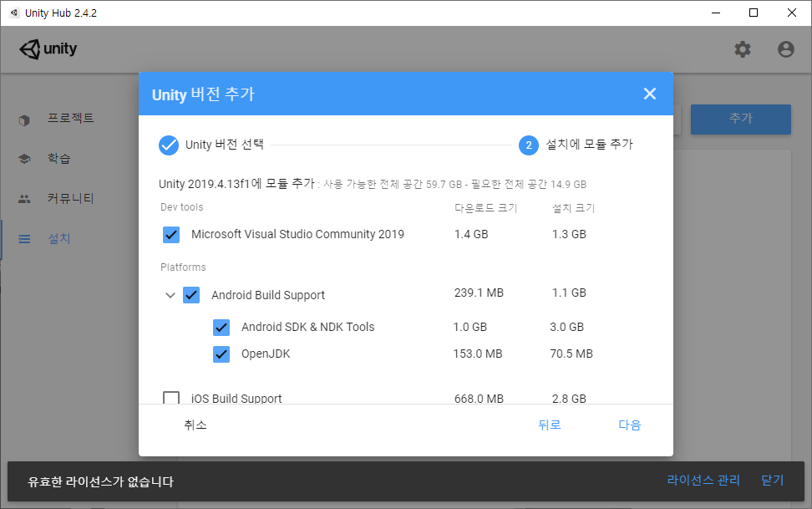The image size is (812, 509).
Task: Click the step 2 circle icon
Action: point(528,145)
